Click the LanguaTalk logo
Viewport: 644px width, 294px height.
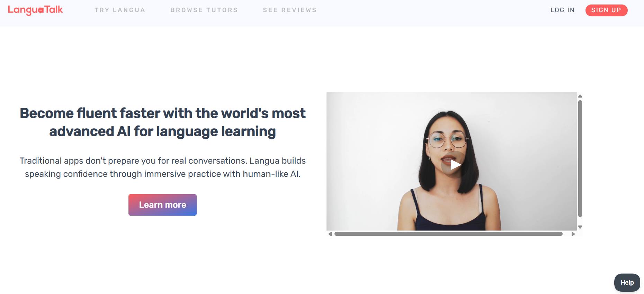pyautogui.click(x=35, y=10)
